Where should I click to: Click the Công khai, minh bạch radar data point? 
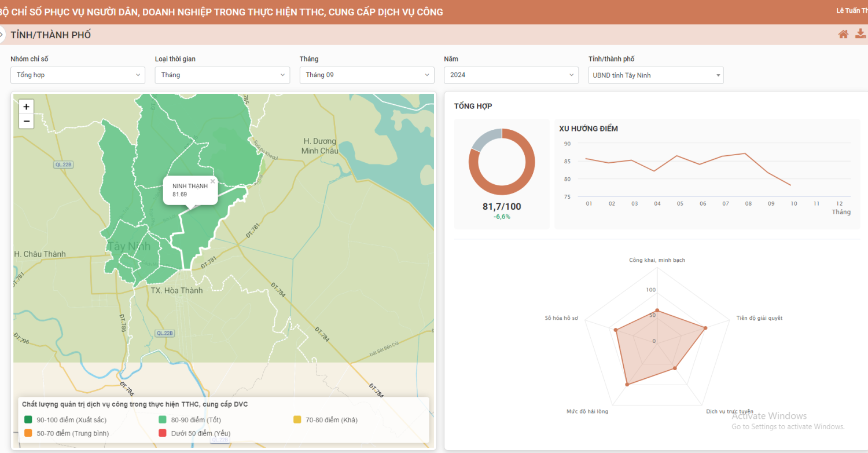tap(657, 310)
